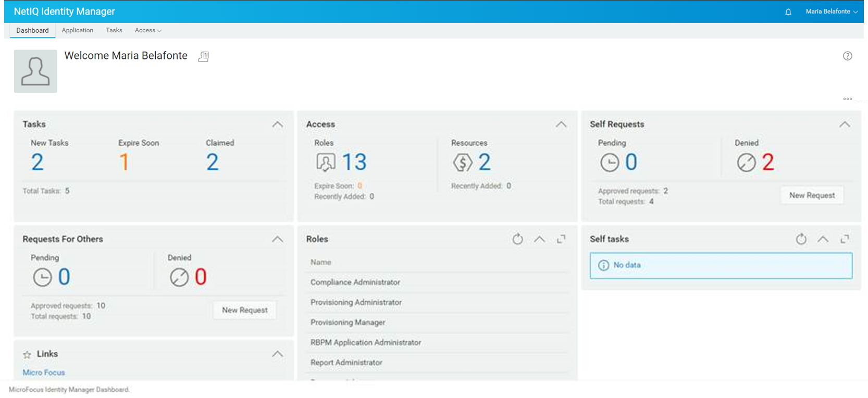Collapse the Self tasks widget
Viewport: 868px width, 398px height.
[823, 239]
